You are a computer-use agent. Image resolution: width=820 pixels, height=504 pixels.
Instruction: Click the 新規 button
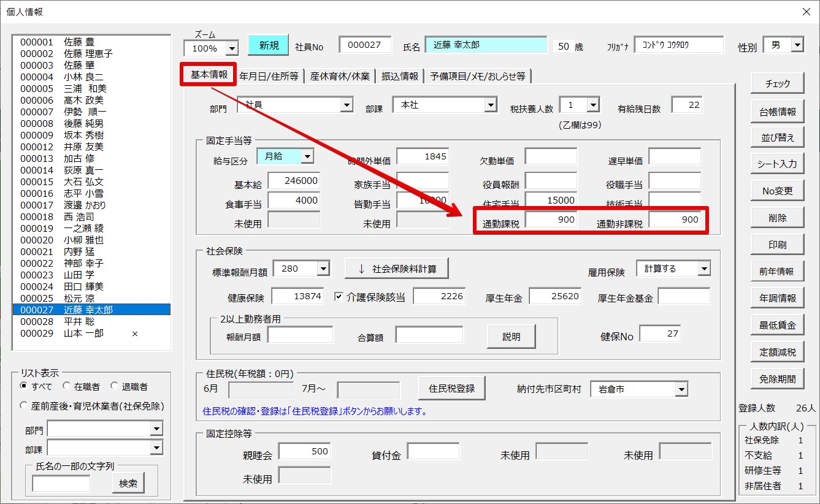(269, 45)
